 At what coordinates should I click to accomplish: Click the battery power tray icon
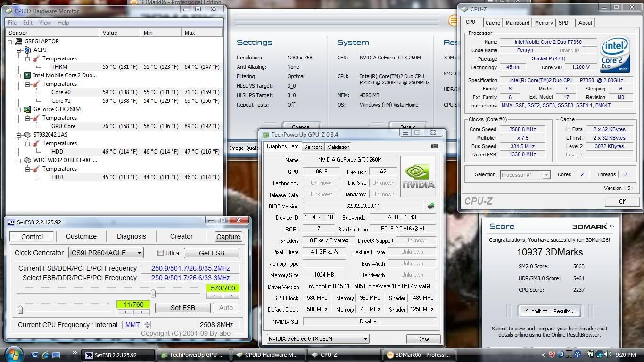click(x=591, y=354)
